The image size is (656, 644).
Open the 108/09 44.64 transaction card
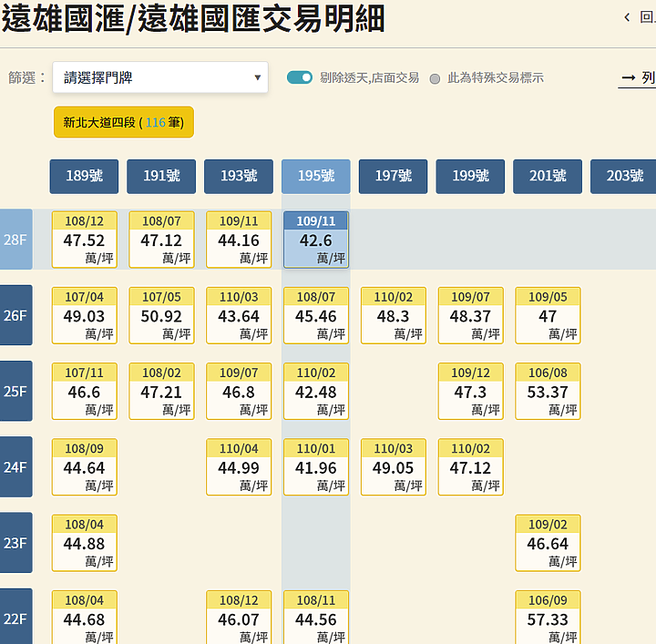(85, 467)
